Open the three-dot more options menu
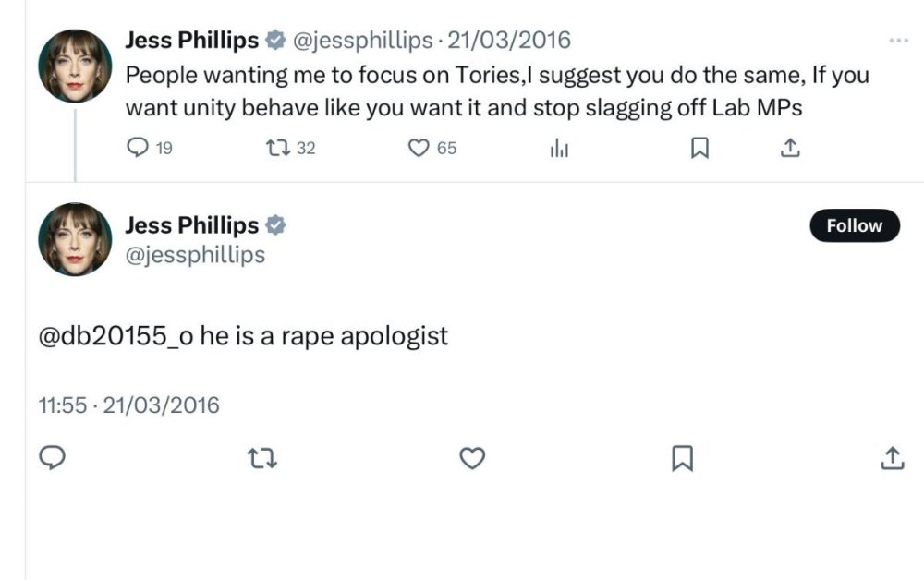Image resolution: width=924 pixels, height=580 pixels. [x=897, y=41]
